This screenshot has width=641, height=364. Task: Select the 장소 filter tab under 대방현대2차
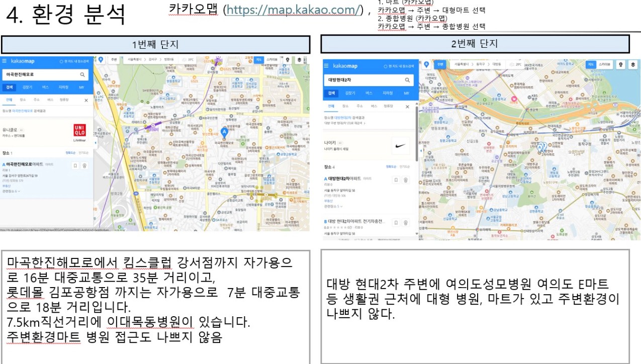point(345,107)
